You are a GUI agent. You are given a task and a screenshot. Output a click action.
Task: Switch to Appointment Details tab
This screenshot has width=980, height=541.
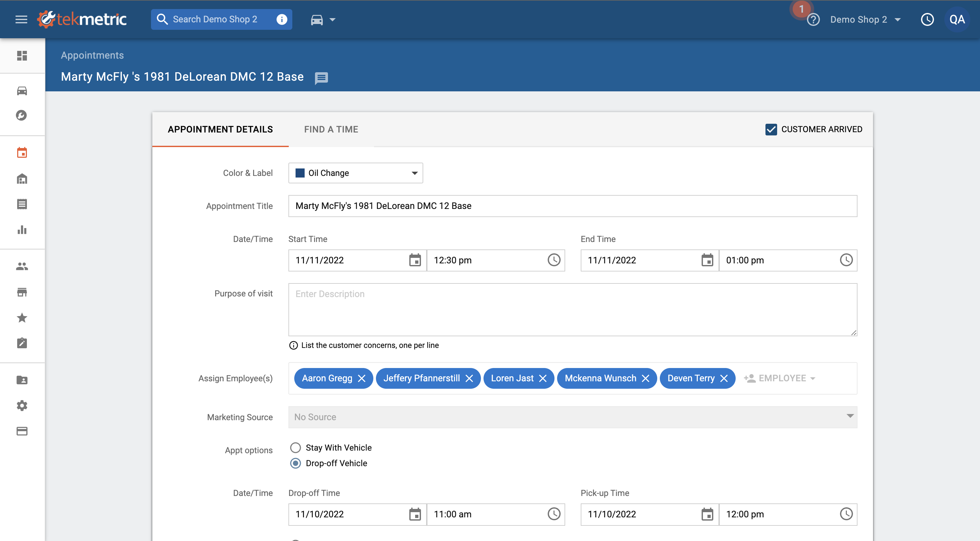[220, 129]
